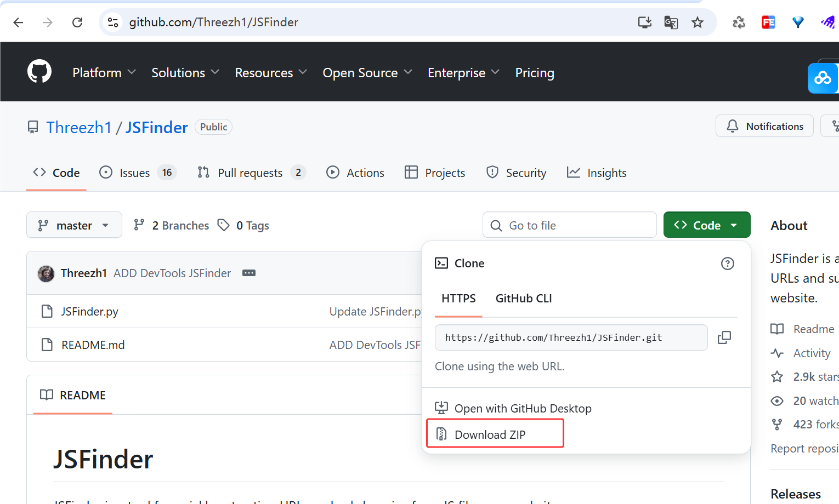This screenshot has width=839, height=504.
Task: Expand the Solutions menu
Action: pos(185,73)
